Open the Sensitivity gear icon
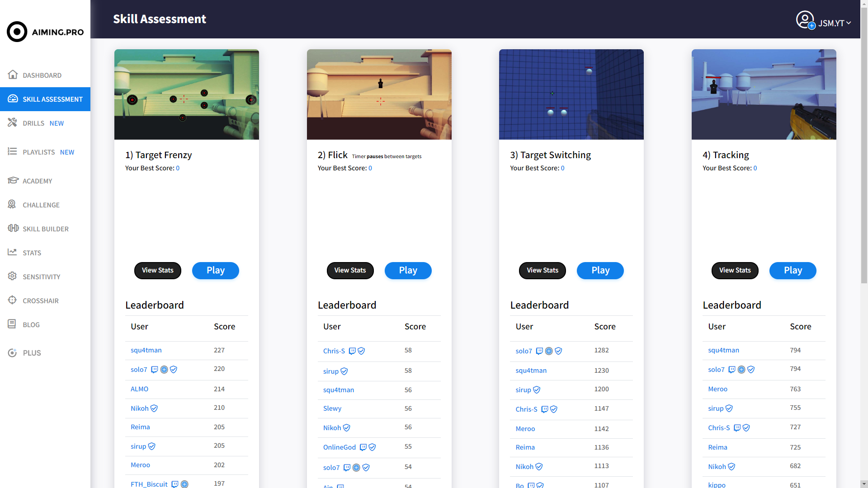This screenshot has width=868, height=488. (12, 276)
